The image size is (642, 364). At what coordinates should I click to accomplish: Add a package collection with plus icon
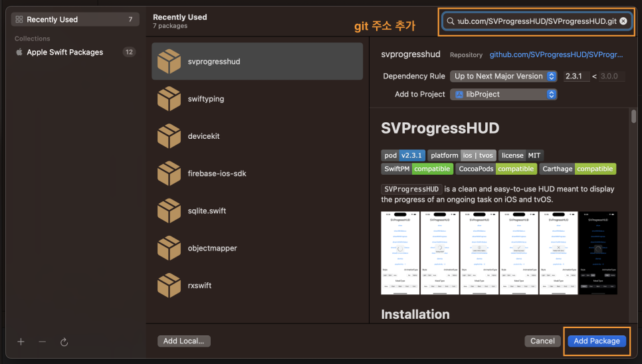(x=21, y=341)
